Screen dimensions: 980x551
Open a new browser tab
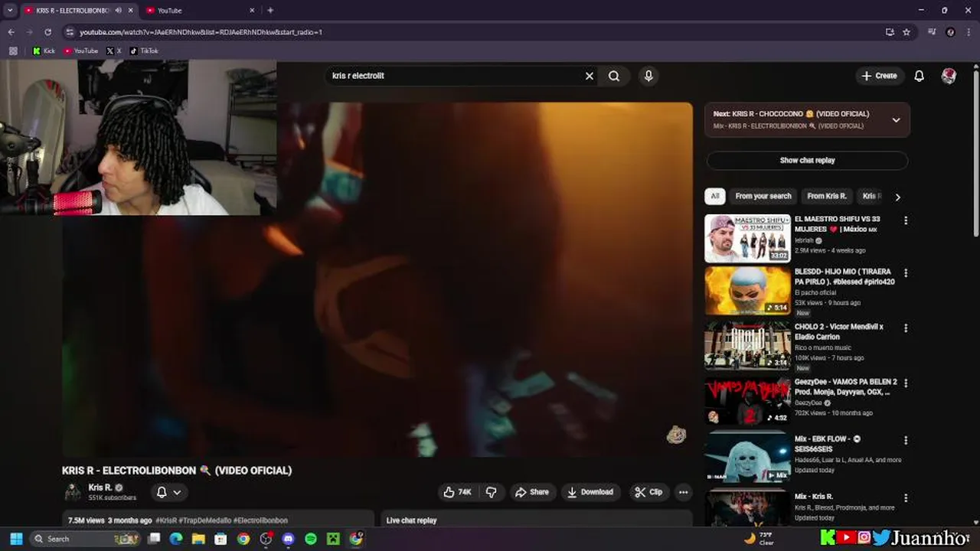click(270, 11)
